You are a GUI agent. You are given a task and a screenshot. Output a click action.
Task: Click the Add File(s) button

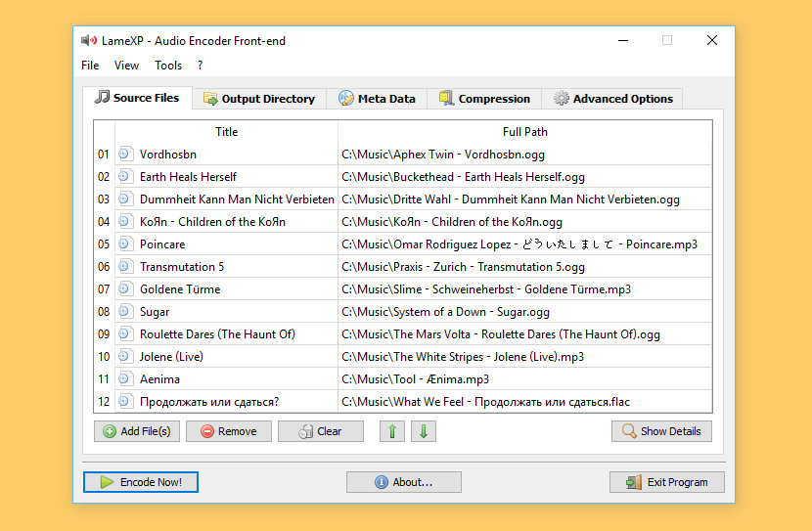[x=137, y=431]
